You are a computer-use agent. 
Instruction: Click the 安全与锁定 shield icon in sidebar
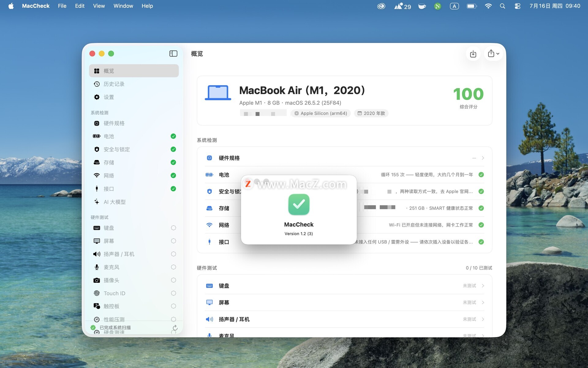(x=97, y=149)
